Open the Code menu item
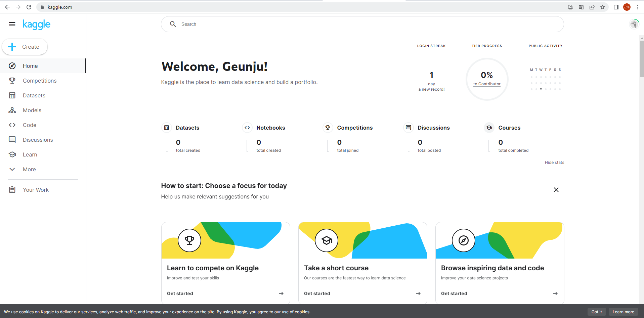Viewport: 644px width, 318px height. [x=43, y=125]
